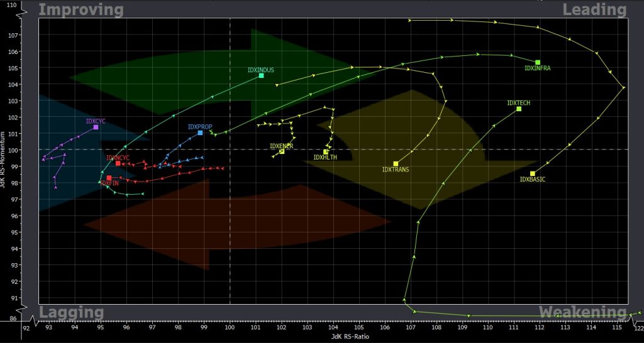The height and width of the screenshot is (343, 644).
Task: Click the 100 tick on RS-Ratio axis
Action: click(x=230, y=328)
